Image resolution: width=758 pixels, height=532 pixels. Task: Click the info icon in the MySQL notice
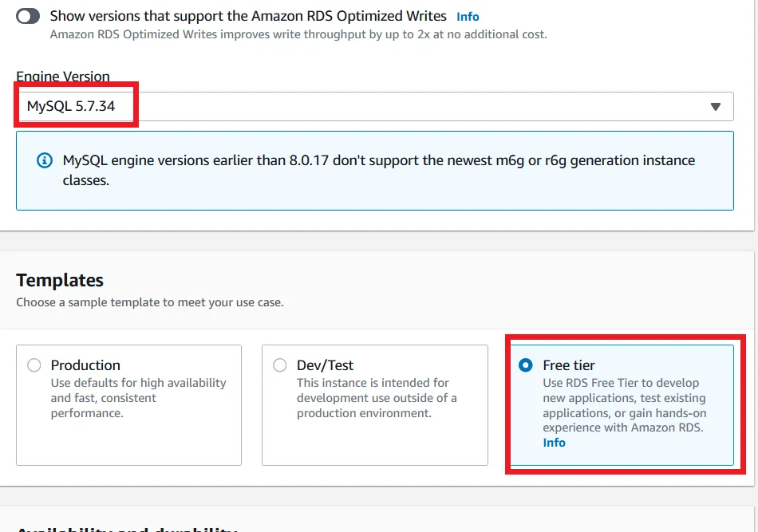(45, 160)
